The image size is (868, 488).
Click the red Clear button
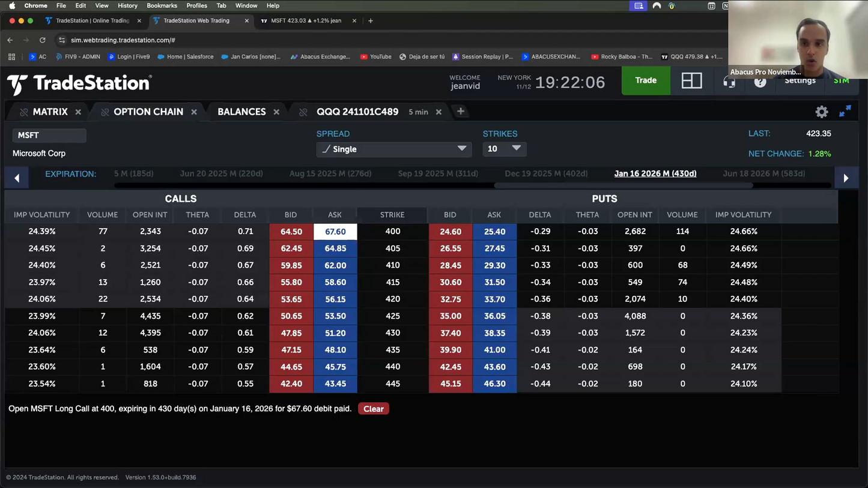(x=373, y=409)
